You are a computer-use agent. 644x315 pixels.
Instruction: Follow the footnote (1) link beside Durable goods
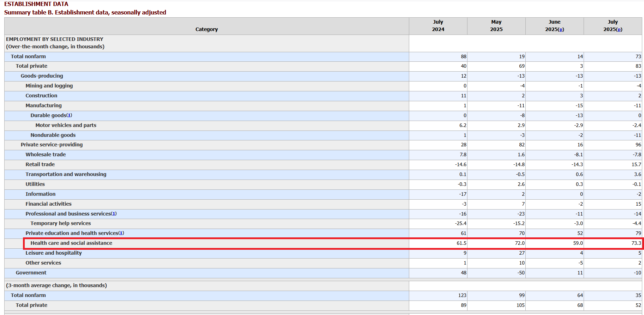(x=69, y=115)
